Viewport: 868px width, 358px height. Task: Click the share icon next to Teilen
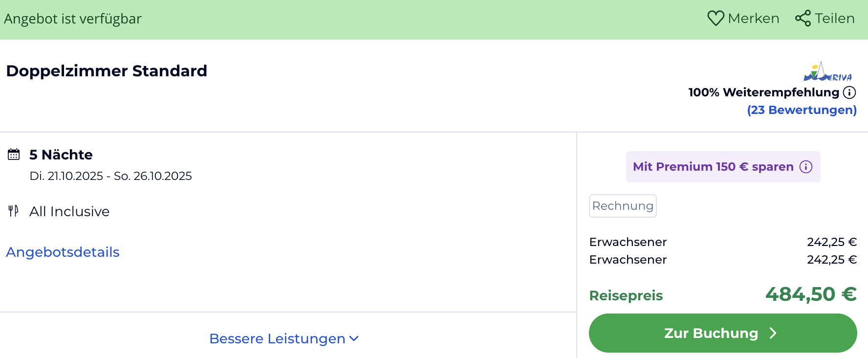click(803, 19)
